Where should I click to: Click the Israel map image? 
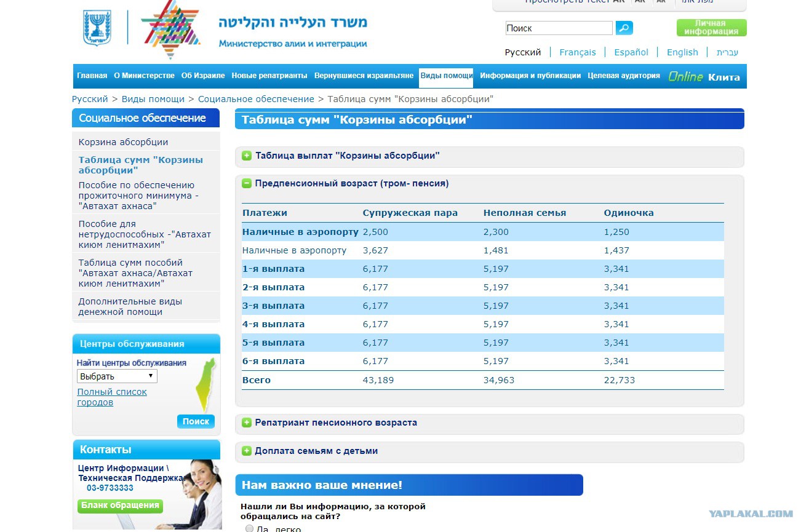(207, 385)
